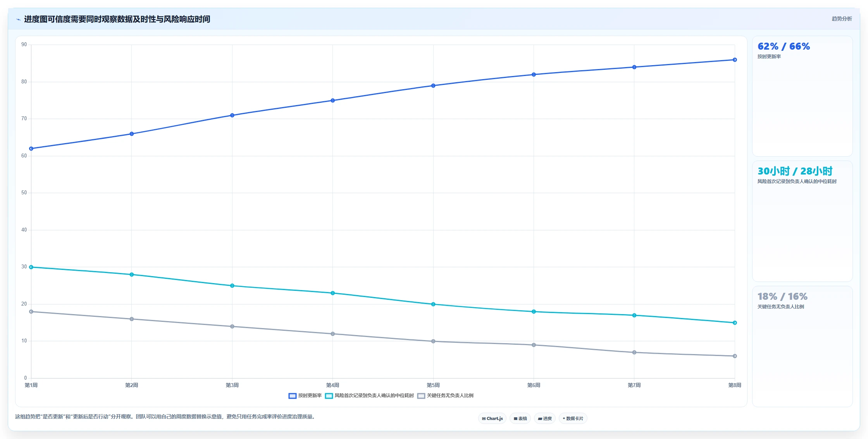Click the teal week-3 point at 25

pos(232,286)
